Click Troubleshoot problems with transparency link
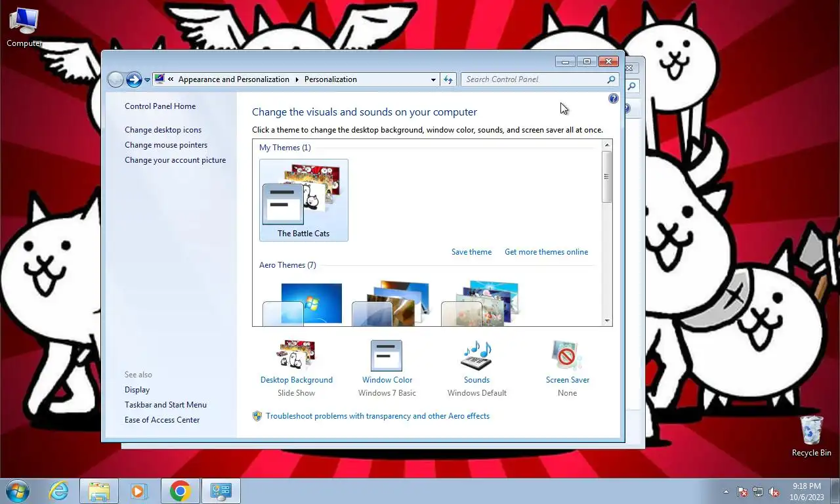 tap(377, 416)
